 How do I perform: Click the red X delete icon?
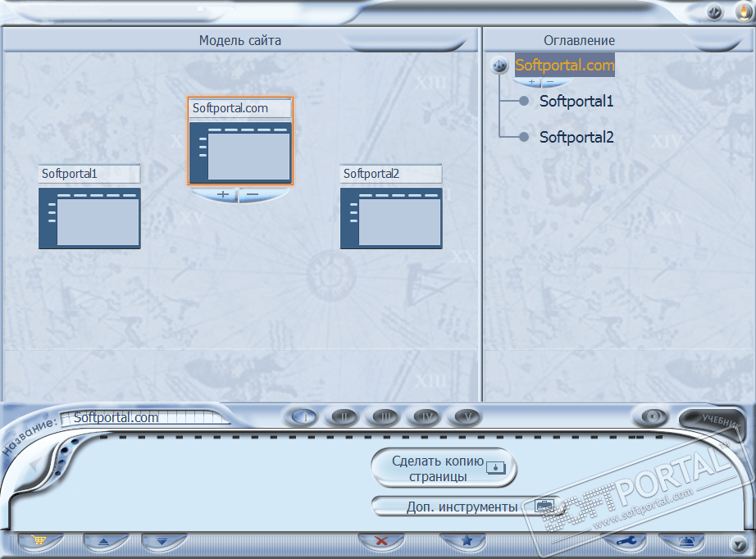381,541
